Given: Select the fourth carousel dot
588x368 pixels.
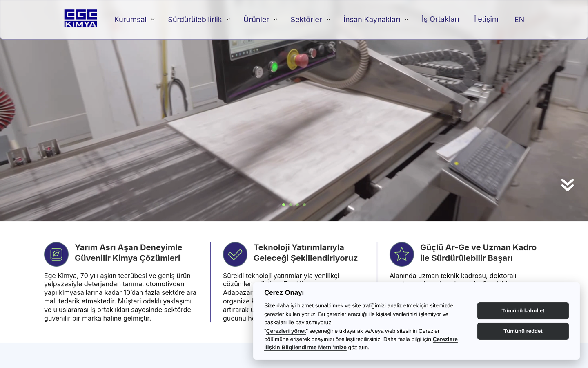Looking at the screenshot, I should [x=304, y=204].
